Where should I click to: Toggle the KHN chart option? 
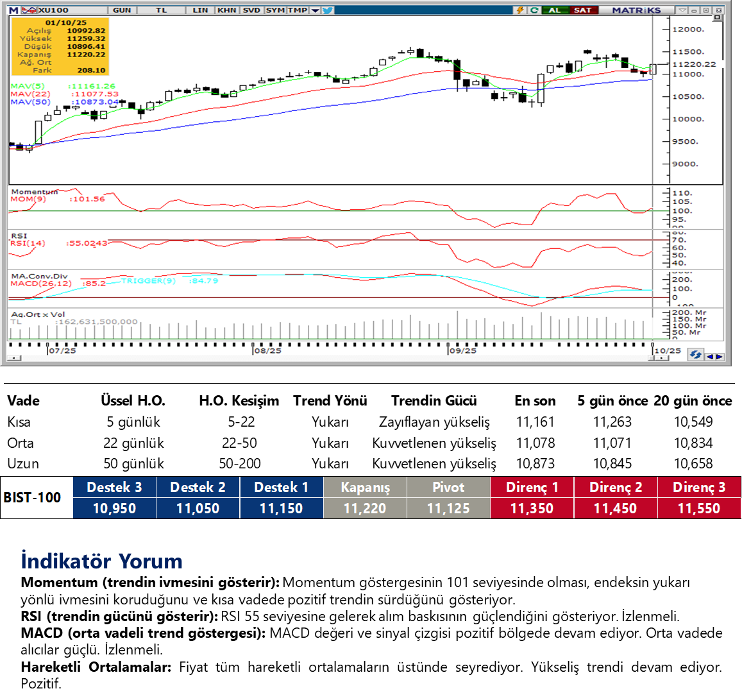point(226,10)
